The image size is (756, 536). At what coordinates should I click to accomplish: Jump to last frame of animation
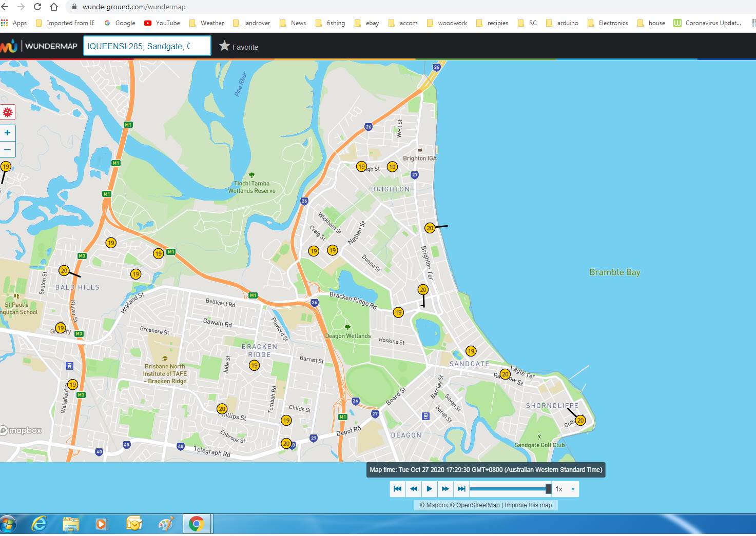[461, 489]
